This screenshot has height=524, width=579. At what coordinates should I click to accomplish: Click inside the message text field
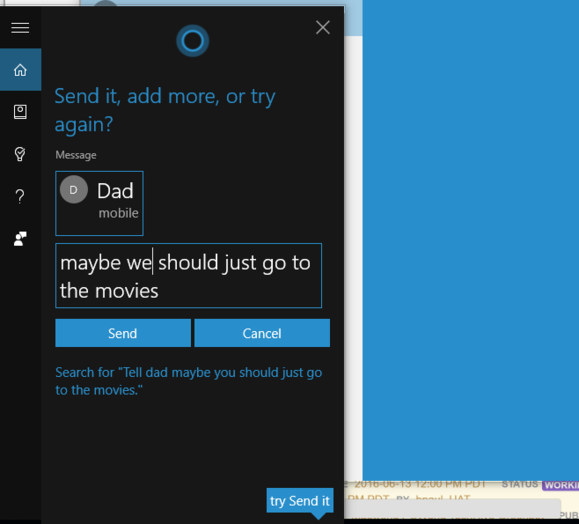point(188,275)
